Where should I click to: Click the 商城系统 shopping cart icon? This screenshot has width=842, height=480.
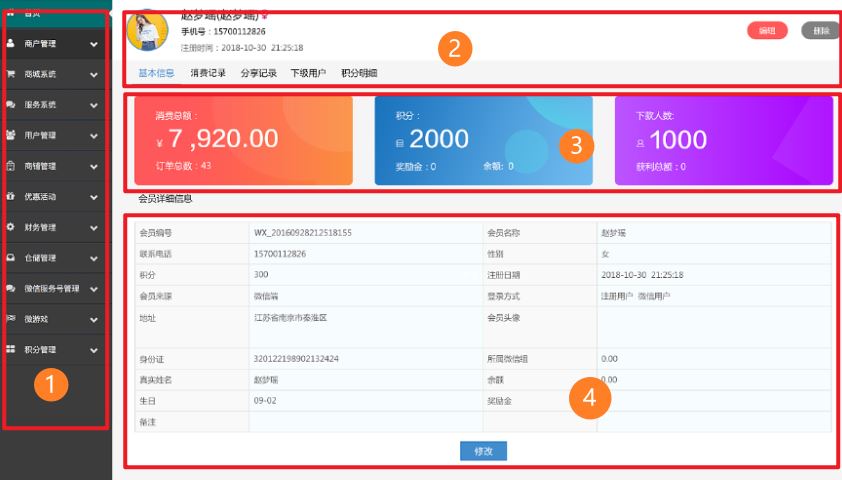point(11,74)
